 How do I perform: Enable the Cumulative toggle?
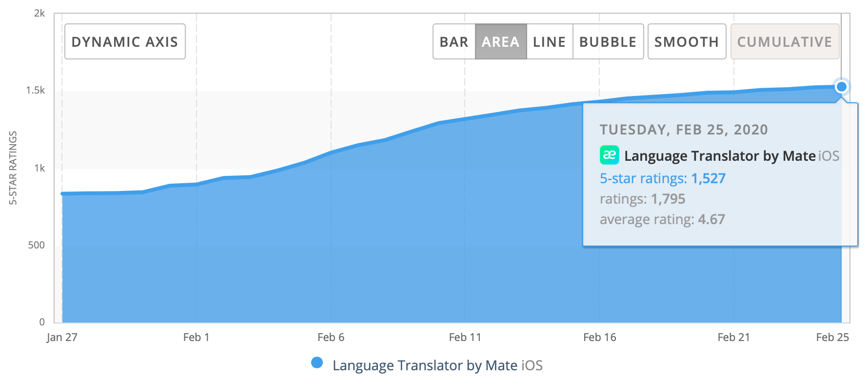point(785,41)
